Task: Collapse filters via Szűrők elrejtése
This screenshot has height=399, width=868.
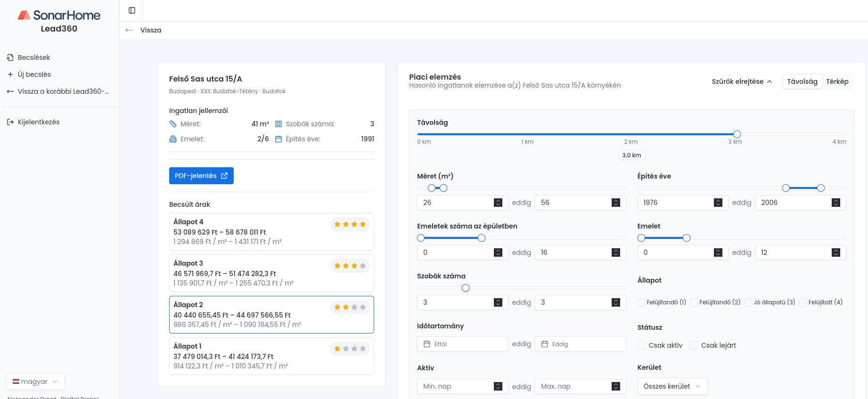Action: point(742,81)
